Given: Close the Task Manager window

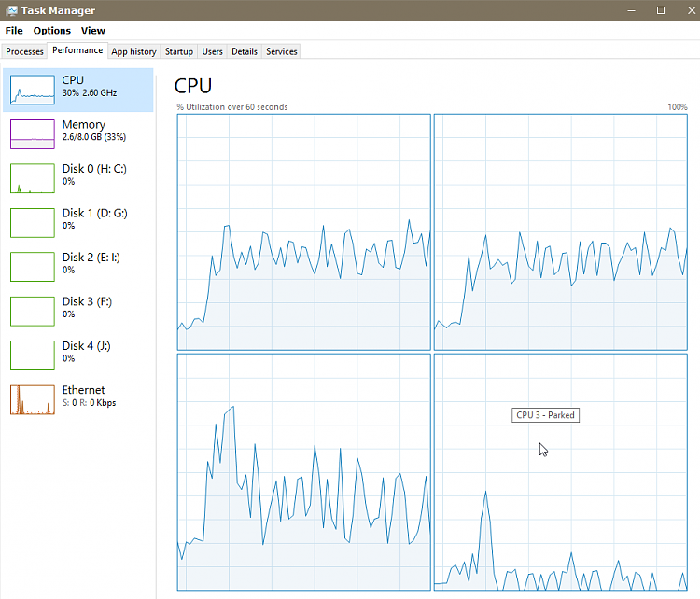Looking at the screenshot, I should [x=691, y=10].
